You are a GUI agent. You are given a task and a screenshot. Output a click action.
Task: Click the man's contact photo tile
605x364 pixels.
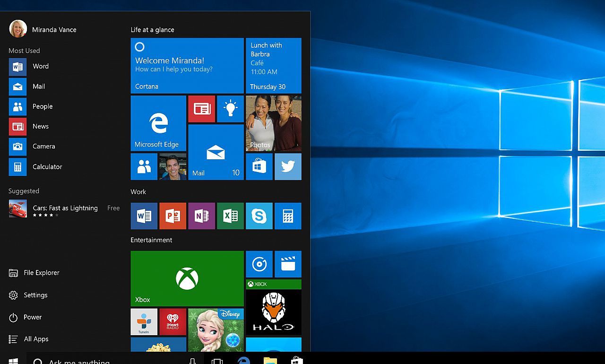(x=173, y=166)
